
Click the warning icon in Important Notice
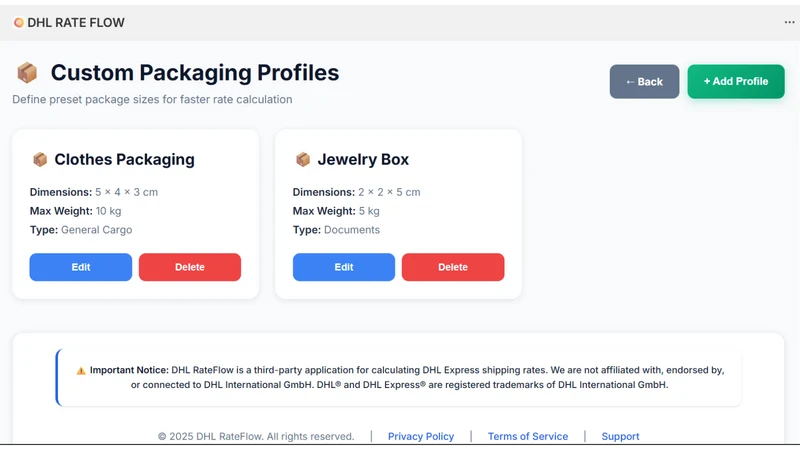[81, 371]
